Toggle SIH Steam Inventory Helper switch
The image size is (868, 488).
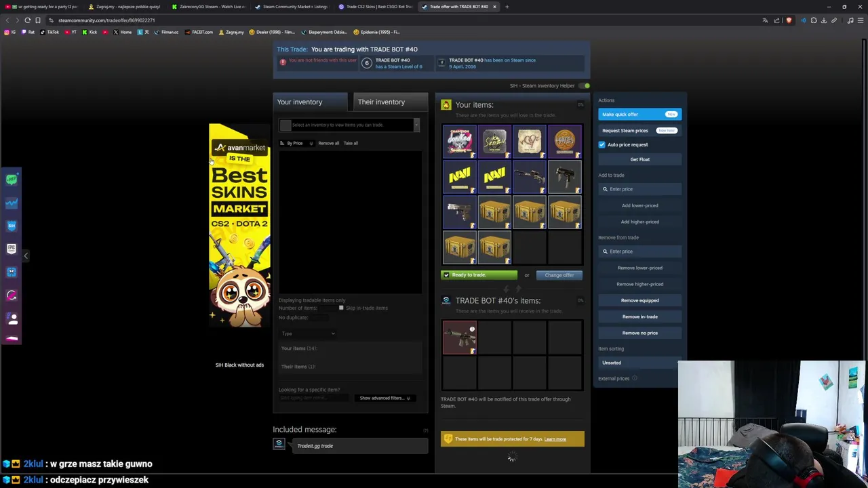coord(585,86)
